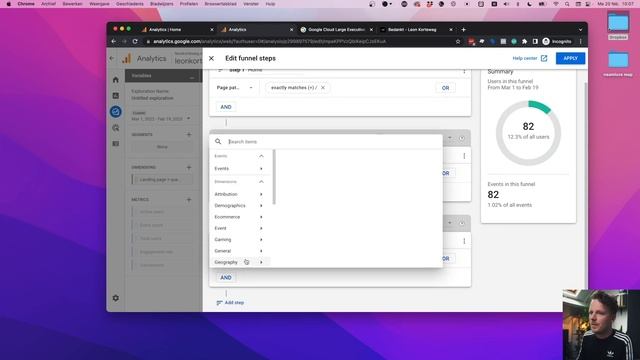Reload the page in Chrome

(x=135, y=41)
